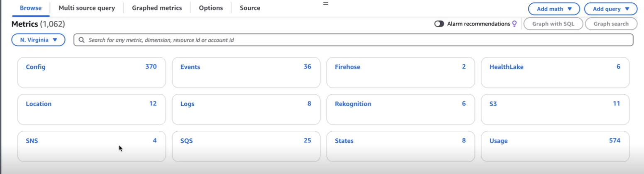
Task: Toggle Alarm recommendations switch
Action: point(439,24)
